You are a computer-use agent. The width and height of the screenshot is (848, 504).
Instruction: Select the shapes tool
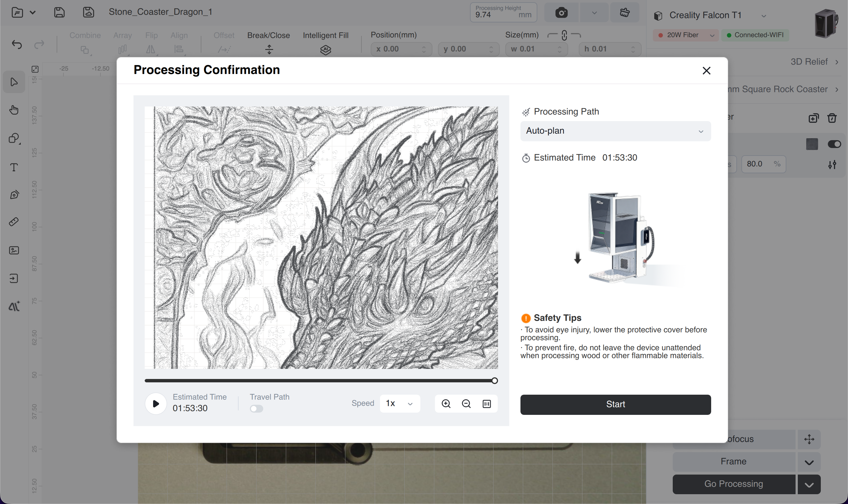pyautogui.click(x=14, y=138)
